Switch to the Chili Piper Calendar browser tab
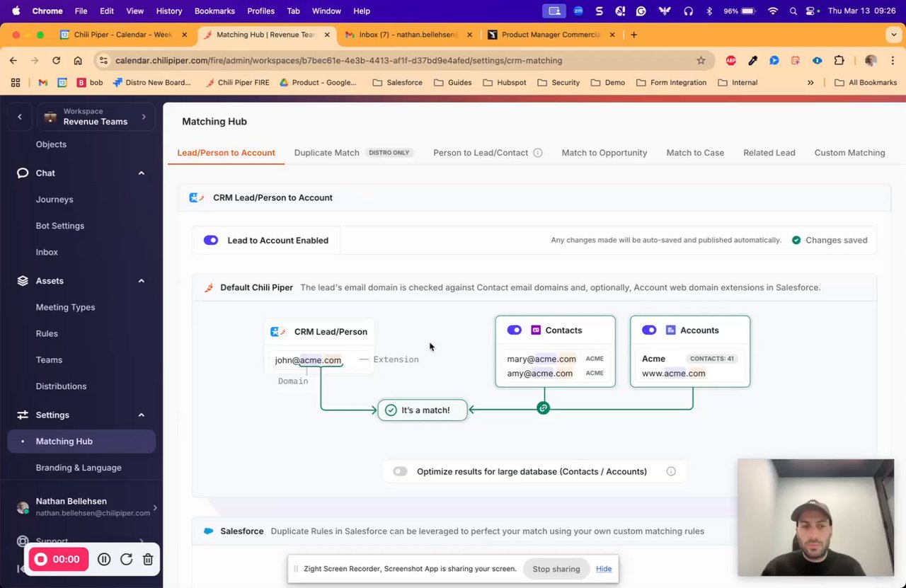Image resolution: width=906 pixels, height=588 pixels. pos(124,35)
